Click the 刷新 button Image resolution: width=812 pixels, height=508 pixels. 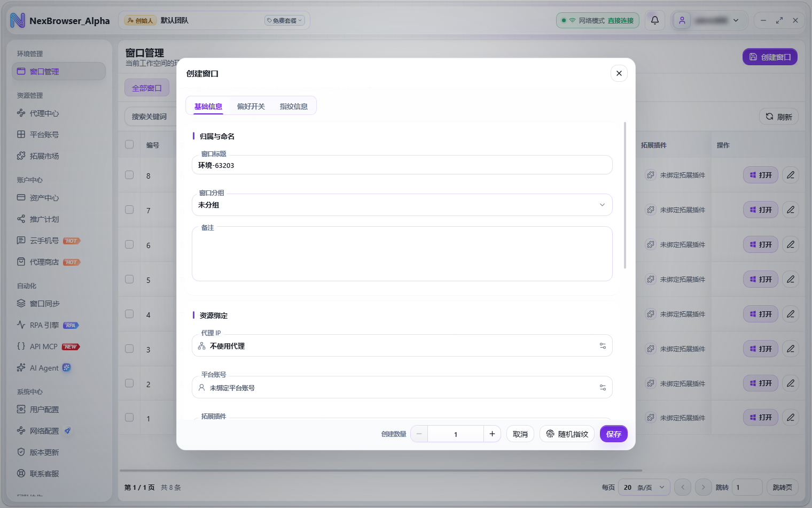(779, 117)
